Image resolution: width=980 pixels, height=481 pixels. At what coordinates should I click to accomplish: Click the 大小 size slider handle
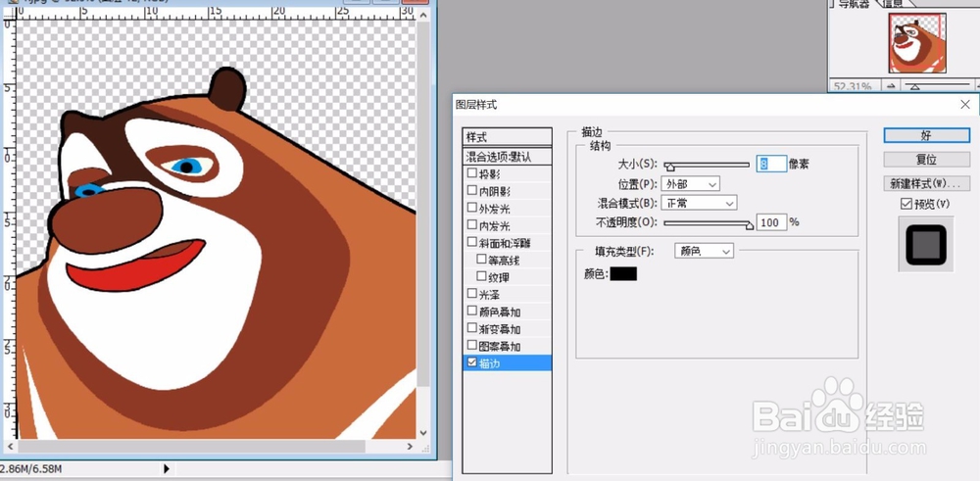pyautogui.click(x=669, y=168)
